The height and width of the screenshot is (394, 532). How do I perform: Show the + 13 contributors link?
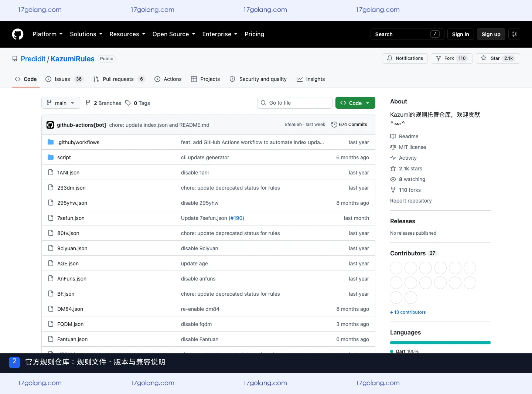(408, 312)
